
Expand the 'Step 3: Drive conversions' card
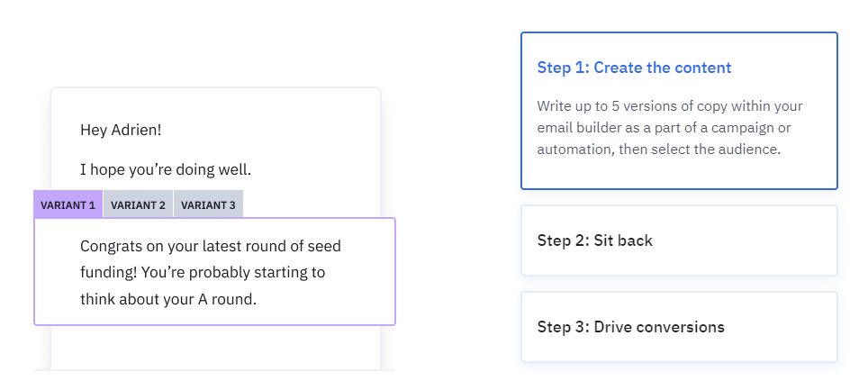679,327
